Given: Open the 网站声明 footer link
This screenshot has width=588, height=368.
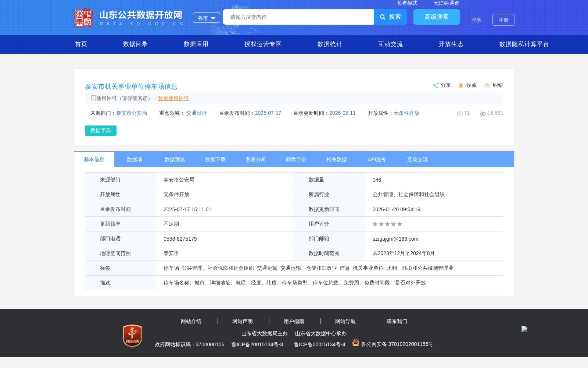Looking at the screenshot, I should [243, 321].
